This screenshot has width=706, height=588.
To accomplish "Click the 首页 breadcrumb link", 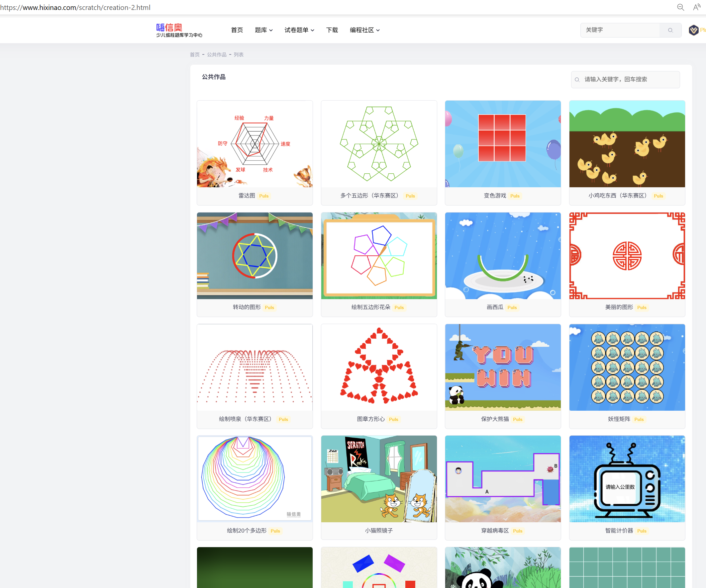I will (195, 54).
